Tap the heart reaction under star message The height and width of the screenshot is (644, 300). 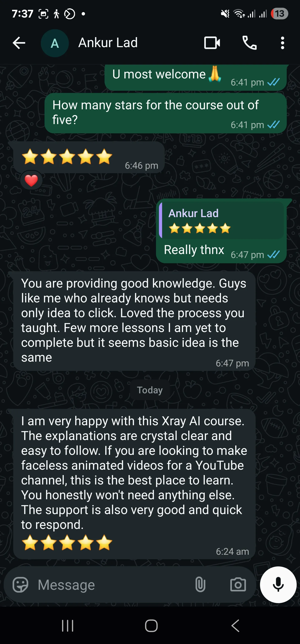click(x=31, y=180)
